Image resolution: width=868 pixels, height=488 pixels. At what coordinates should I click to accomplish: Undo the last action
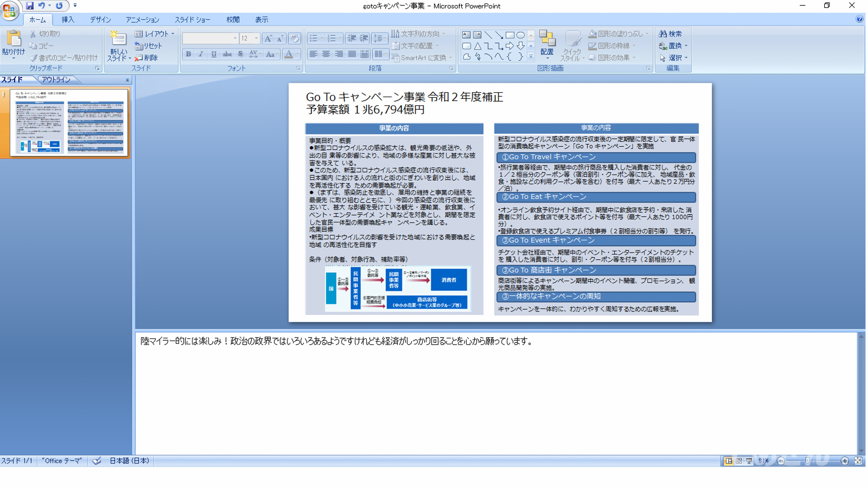click(x=42, y=6)
